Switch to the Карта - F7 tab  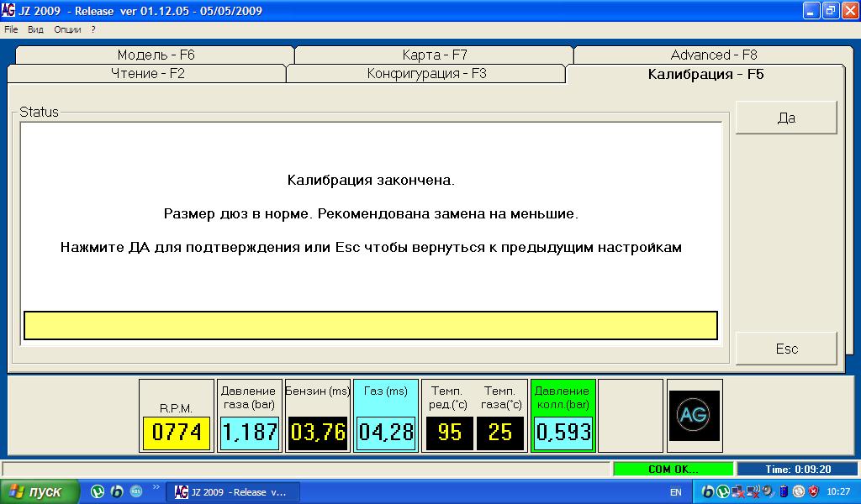click(x=434, y=55)
